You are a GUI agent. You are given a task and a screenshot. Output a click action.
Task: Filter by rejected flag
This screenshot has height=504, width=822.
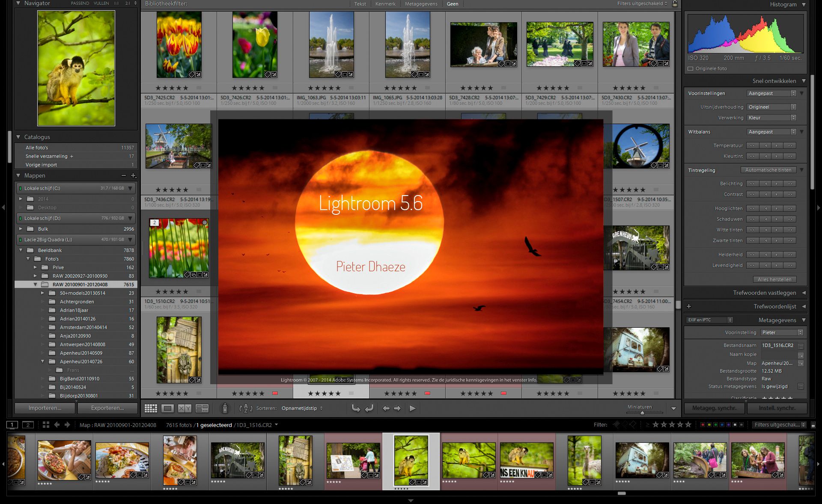pyautogui.click(x=633, y=424)
